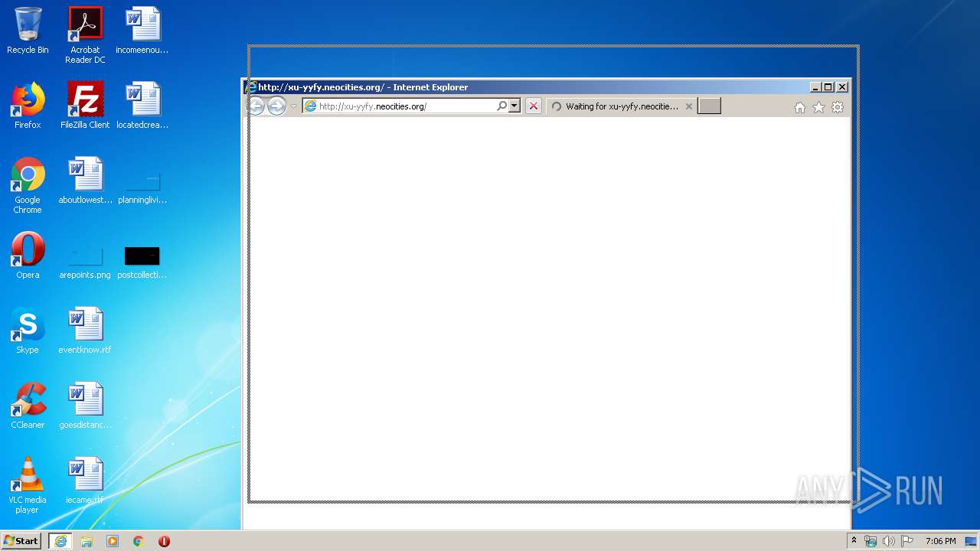
Task: Go forward with IE Forward button
Action: tap(276, 106)
